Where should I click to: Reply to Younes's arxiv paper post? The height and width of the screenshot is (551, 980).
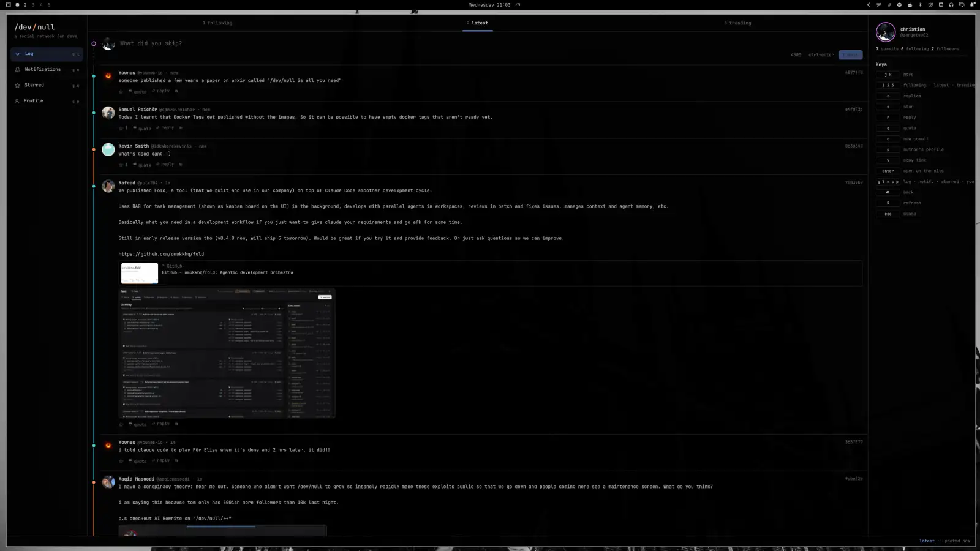[x=161, y=91]
